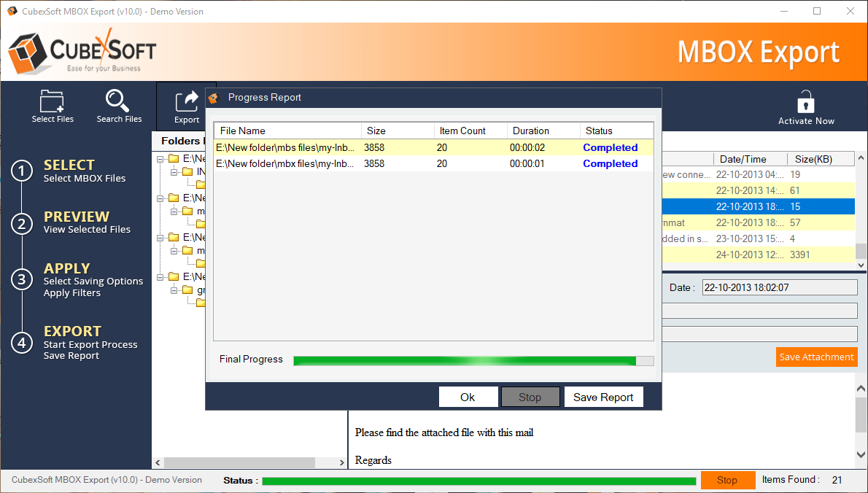Click the Select Files toolbar icon
This screenshot has height=493, width=868.
point(53,101)
